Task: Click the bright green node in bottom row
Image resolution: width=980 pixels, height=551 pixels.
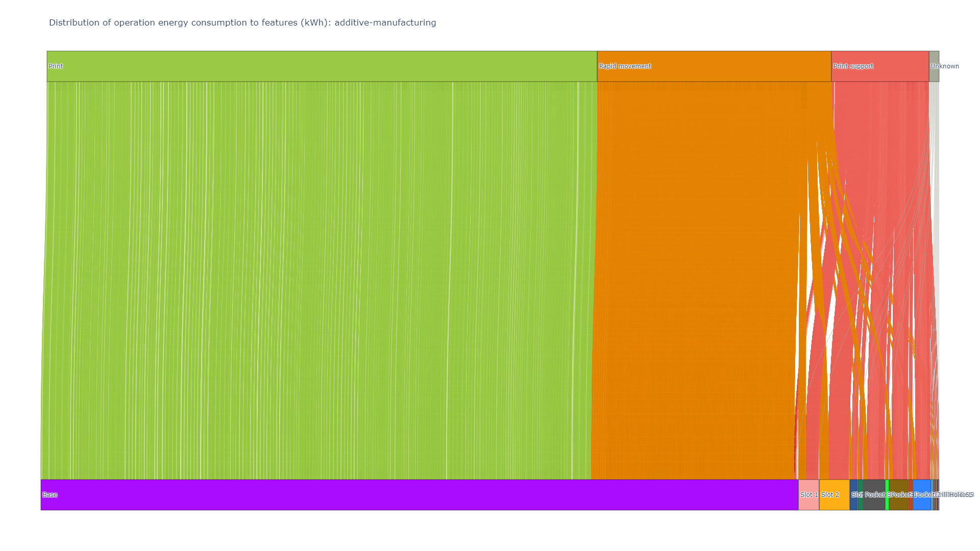Action: click(887, 494)
